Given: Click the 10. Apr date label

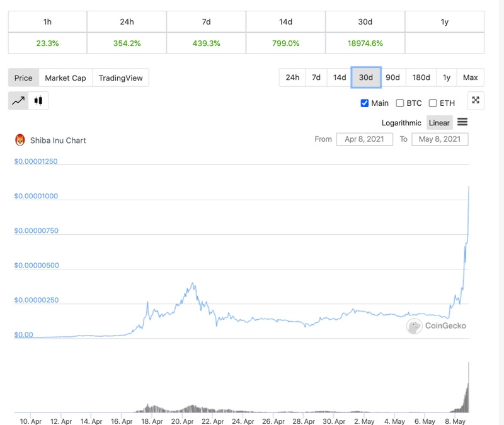Looking at the screenshot, I should [30, 421].
